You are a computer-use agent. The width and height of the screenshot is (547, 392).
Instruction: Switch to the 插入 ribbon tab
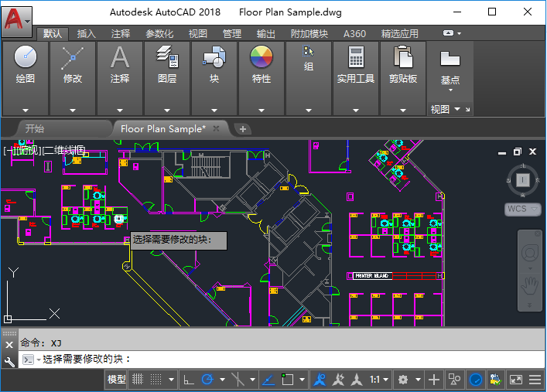86,34
